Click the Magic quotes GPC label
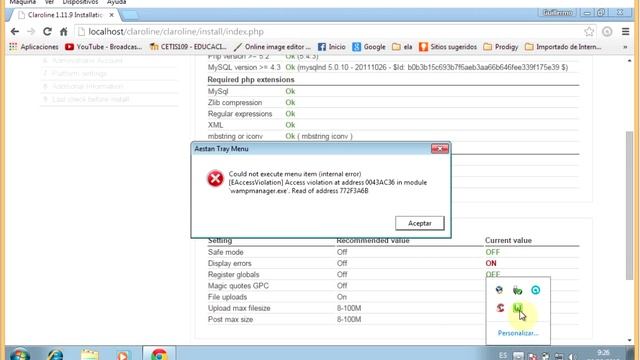640x360 pixels. click(x=238, y=286)
